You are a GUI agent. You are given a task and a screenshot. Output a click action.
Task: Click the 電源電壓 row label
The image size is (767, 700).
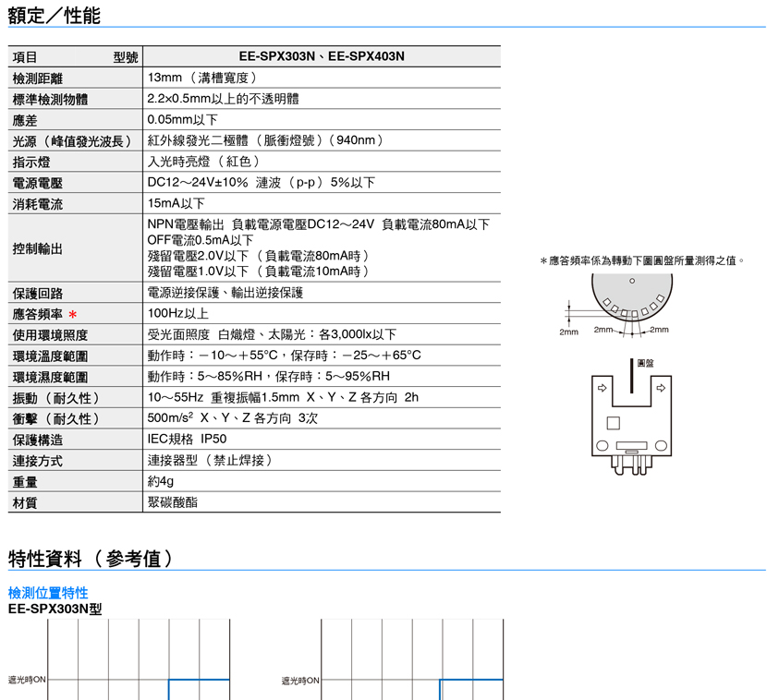38,183
